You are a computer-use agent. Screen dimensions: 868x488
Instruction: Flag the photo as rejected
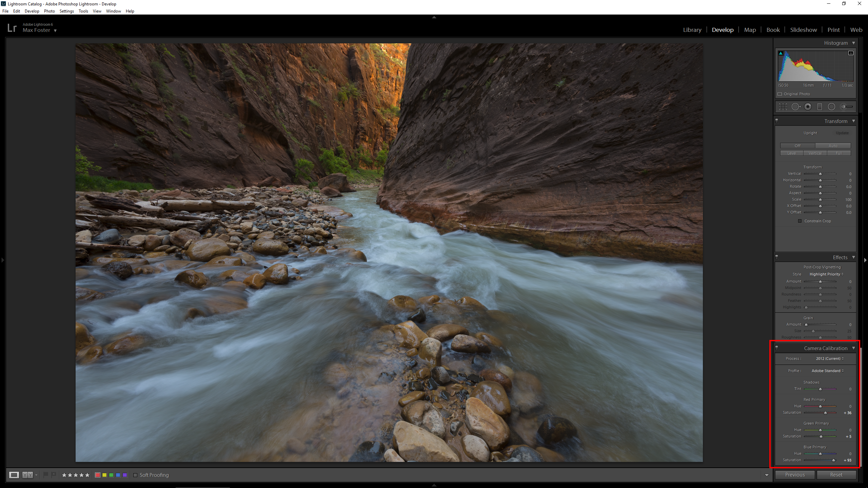(54, 475)
